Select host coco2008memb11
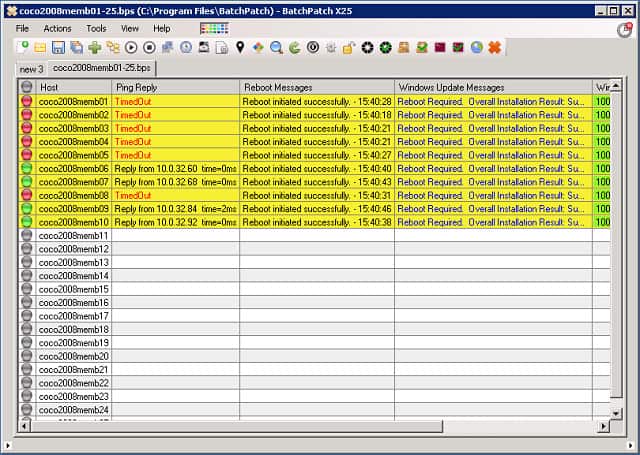 (x=73, y=236)
